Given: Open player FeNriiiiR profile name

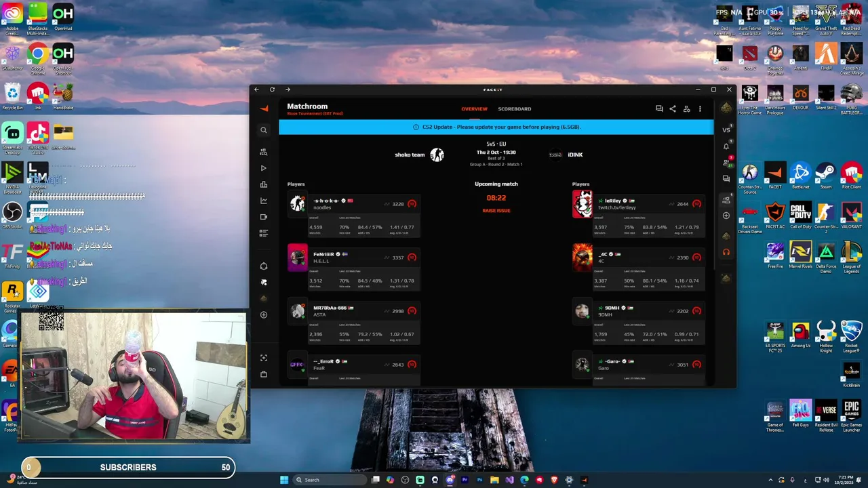Looking at the screenshot, I should click(323, 254).
